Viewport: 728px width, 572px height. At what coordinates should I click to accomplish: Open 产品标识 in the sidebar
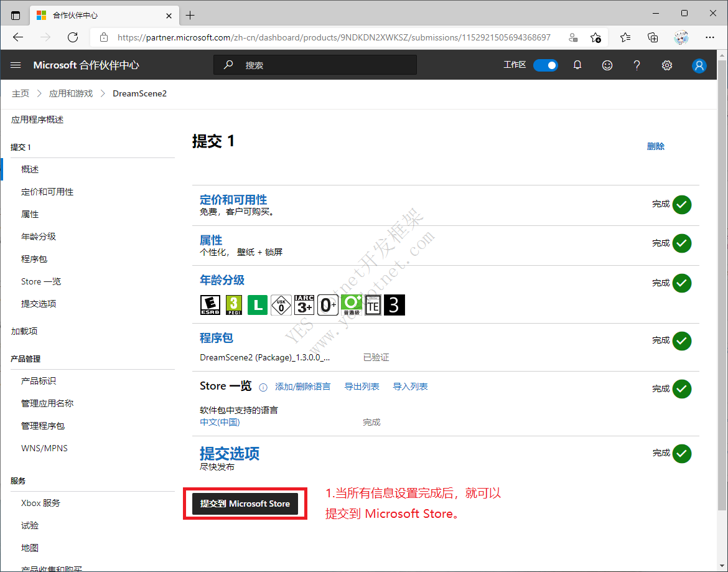coord(39,381)
